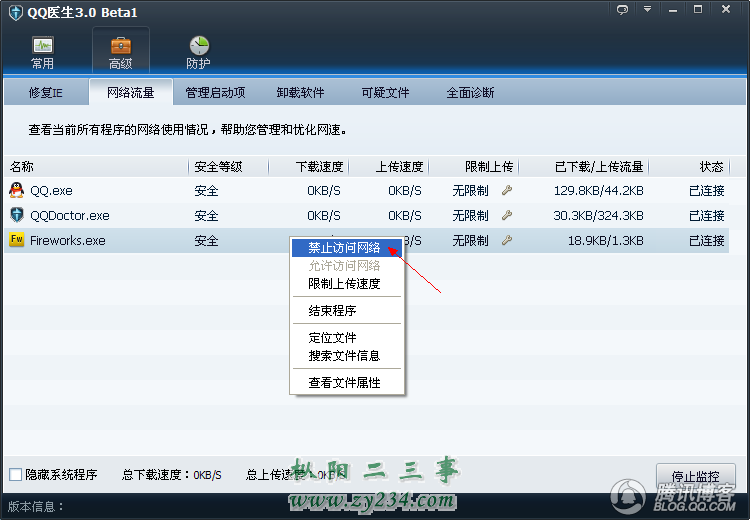Click the 129.8KB/44.2KB traffic value
Image resolution: width=750 pixels, height=520 pixels.
(598, 191)
